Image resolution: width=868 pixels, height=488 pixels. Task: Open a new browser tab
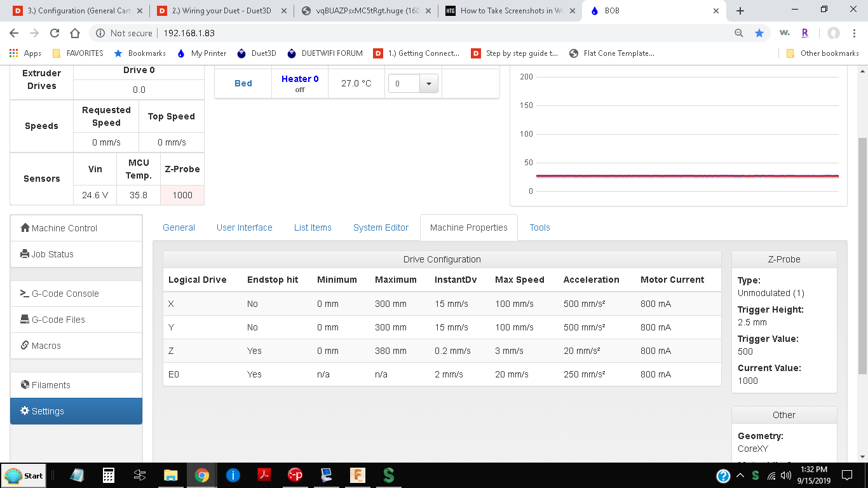(740, 11)
